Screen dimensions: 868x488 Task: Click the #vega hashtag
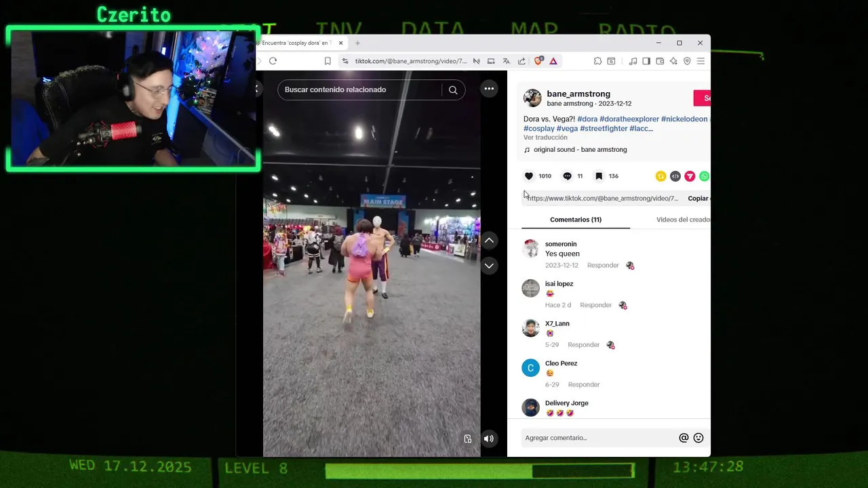(567, 128)
